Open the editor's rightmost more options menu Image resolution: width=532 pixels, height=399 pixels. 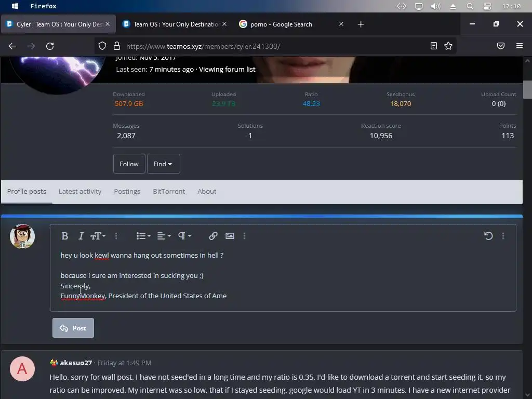(x=503, y=236)
